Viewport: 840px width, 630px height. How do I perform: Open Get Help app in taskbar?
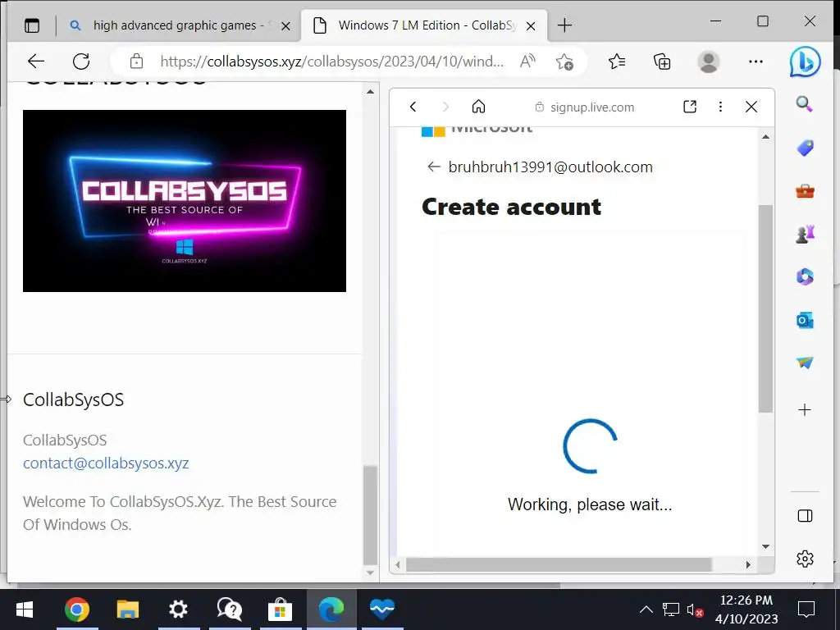coord(230,609)
